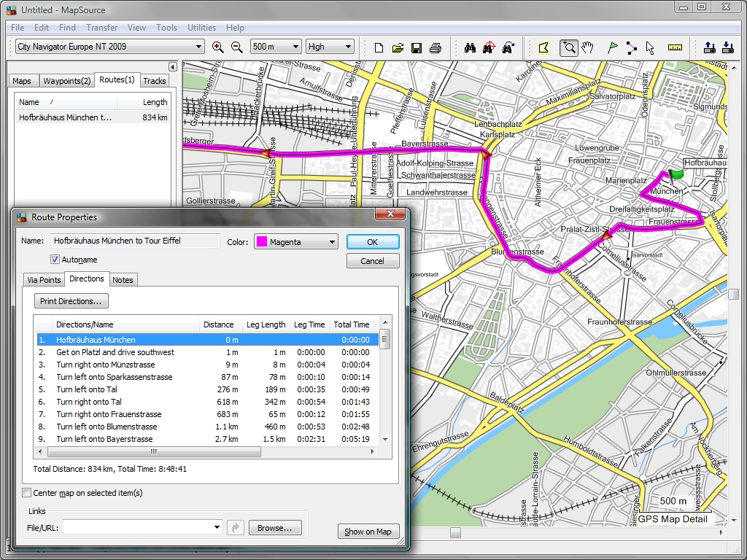The height and width of the screenshot is (560, 747).
Task: Click red turn arrow at Karlsplatz on map
Action: tap(485, 155)
